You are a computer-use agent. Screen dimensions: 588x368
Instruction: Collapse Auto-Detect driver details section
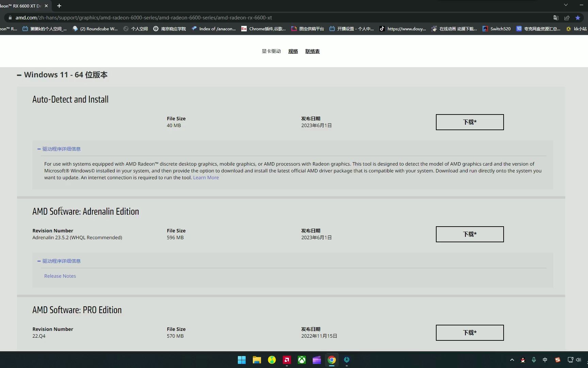(59, 149)
